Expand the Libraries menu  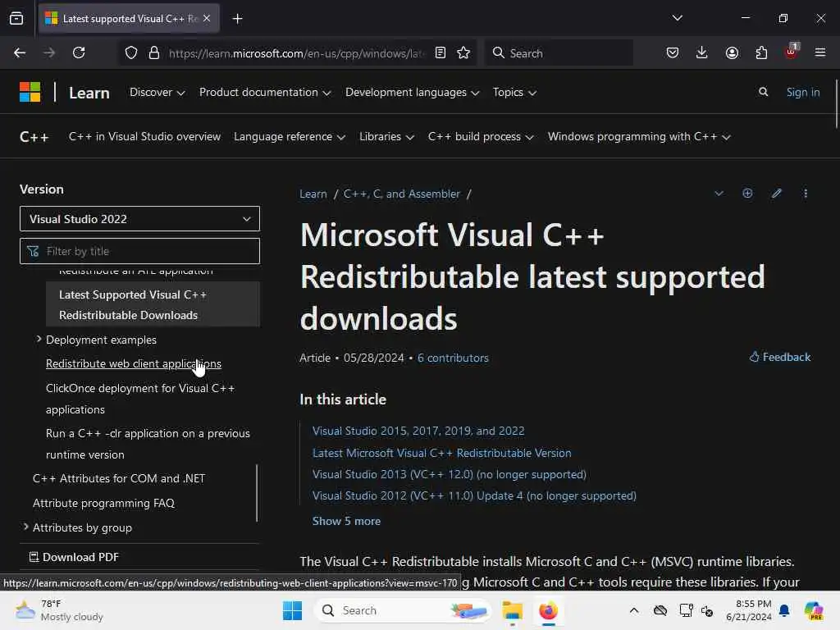coord(386,137)
